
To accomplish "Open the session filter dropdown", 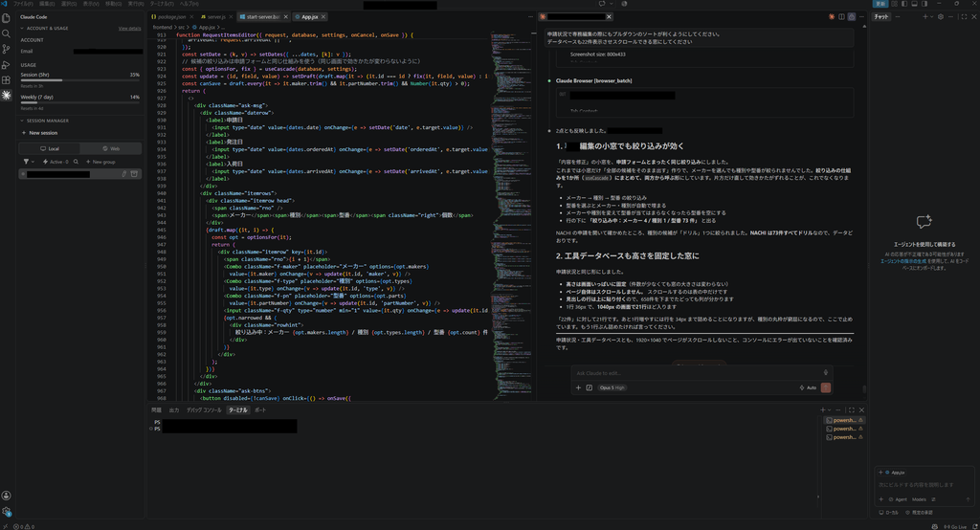I will tap(28, 162).
